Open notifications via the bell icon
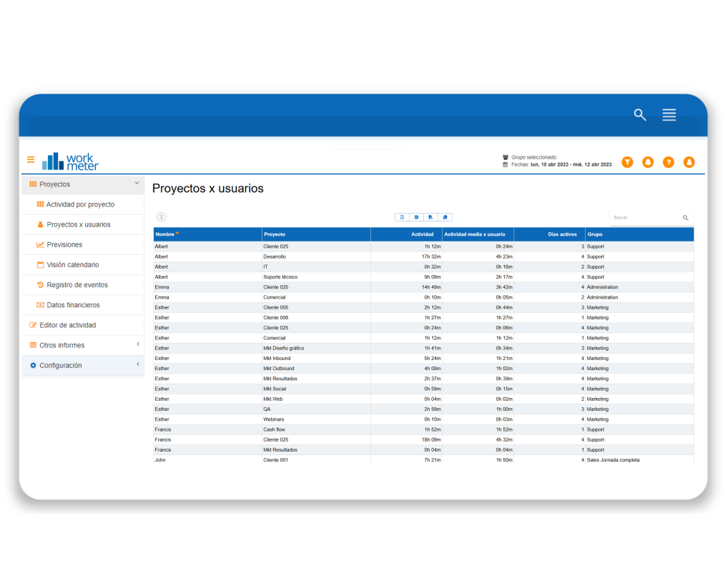Screen dimensions: 725x588 pos(648,162)
